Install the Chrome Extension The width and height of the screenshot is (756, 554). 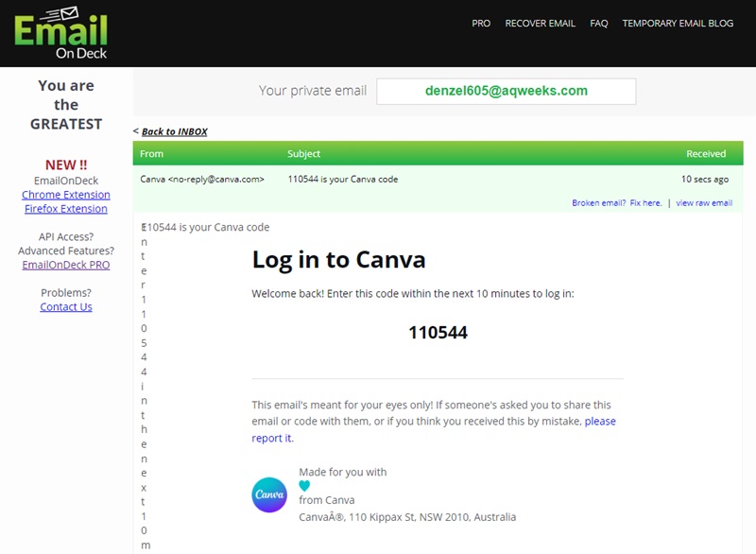[65, 195]
